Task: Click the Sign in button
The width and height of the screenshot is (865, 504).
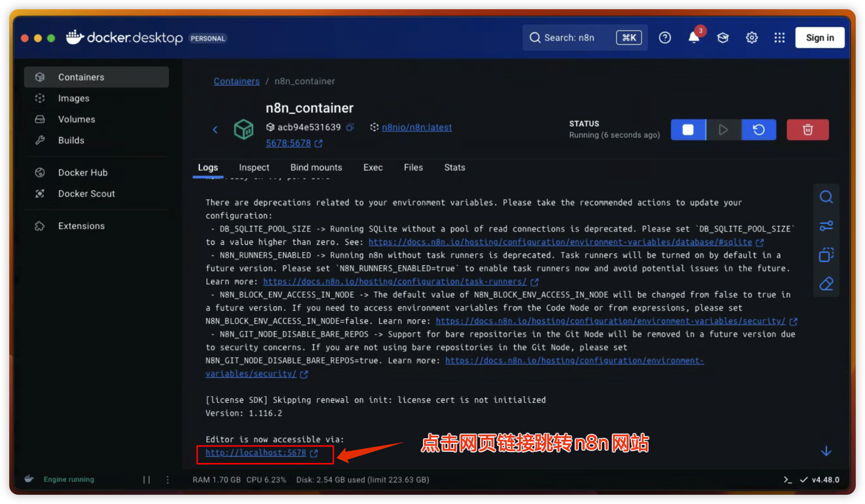Action: (x=820, y=37)
